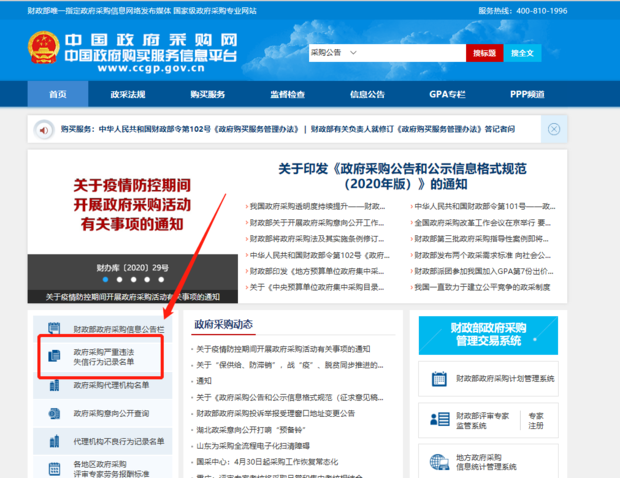Screen dimensions: 620x478
Task: Click the 政府采购意向公开查询 icon
Action: (x=54, y=414)
